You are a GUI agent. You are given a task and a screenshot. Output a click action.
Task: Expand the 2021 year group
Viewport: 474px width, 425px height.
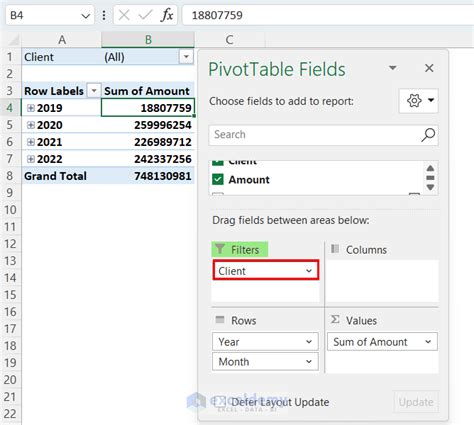tap(31, 142)
